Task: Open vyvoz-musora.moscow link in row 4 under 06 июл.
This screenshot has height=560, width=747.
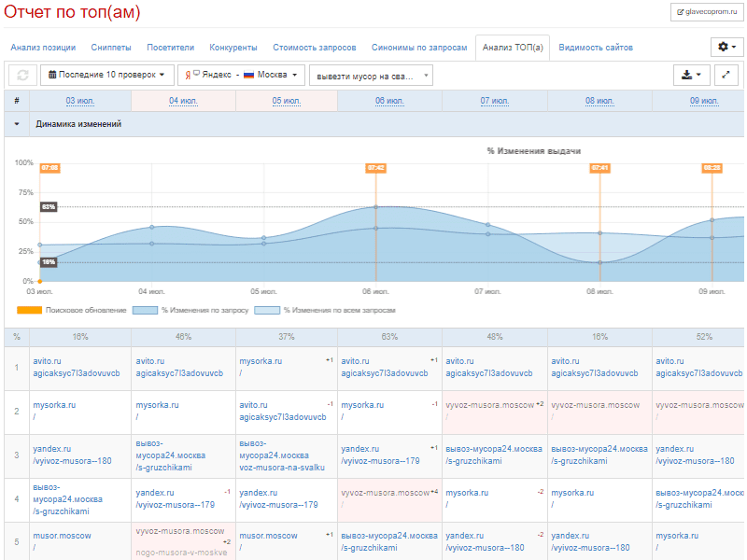Action: [x=385, y=493]
